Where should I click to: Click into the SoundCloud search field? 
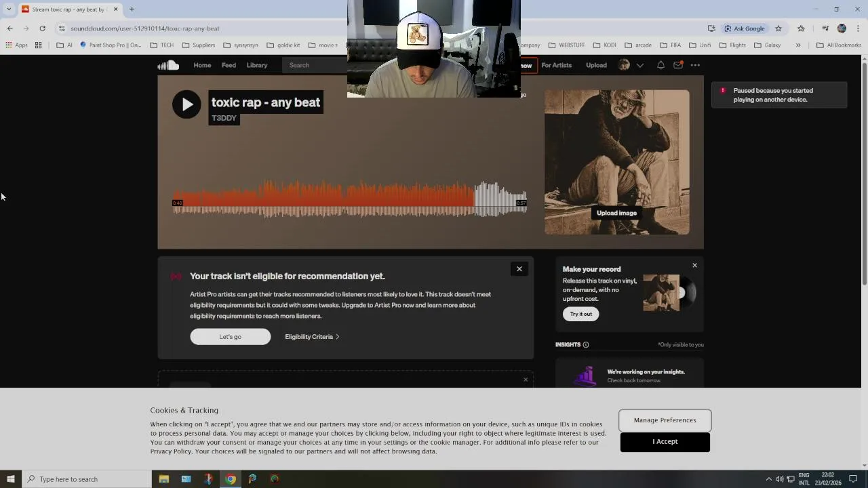[x=315, y=65]
